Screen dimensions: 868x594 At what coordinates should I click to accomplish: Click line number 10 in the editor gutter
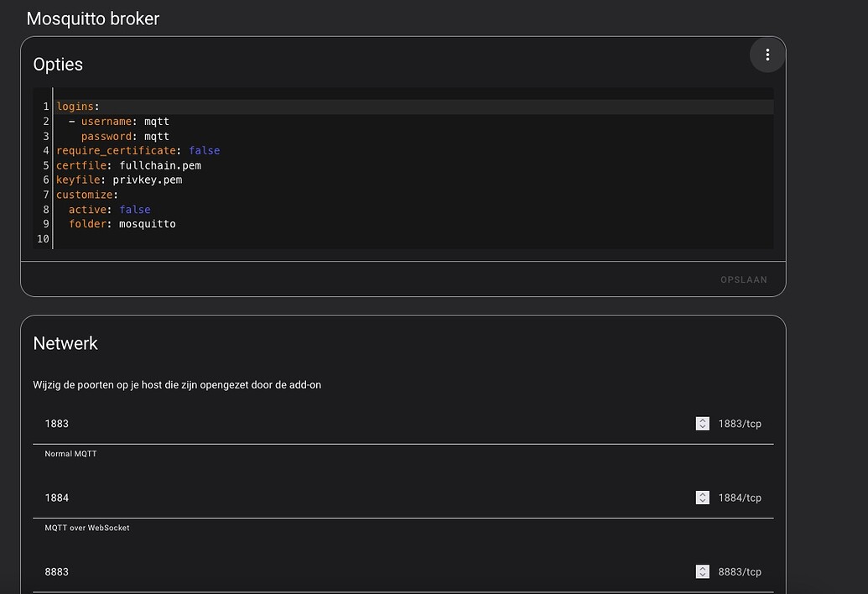pos(40,238)
